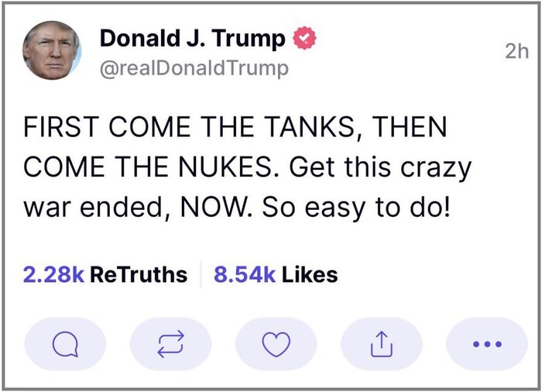Open the three-dot more options menu
The image size is (542, 392).
(487, 344)
